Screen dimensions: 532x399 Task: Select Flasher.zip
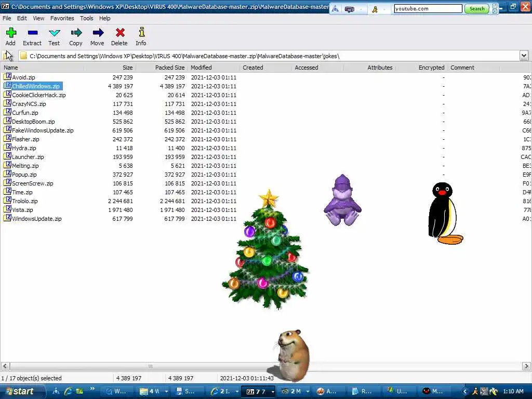pos(25,139)
